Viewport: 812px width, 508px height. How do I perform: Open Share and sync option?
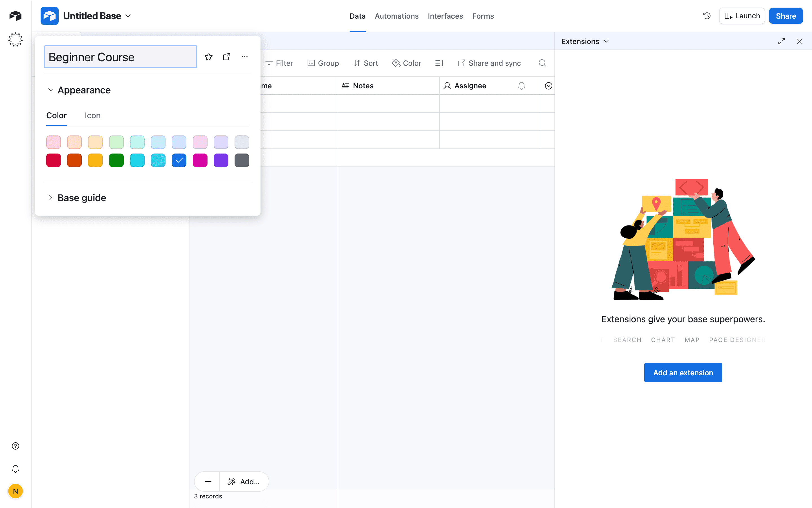click(x=489, y=63)
